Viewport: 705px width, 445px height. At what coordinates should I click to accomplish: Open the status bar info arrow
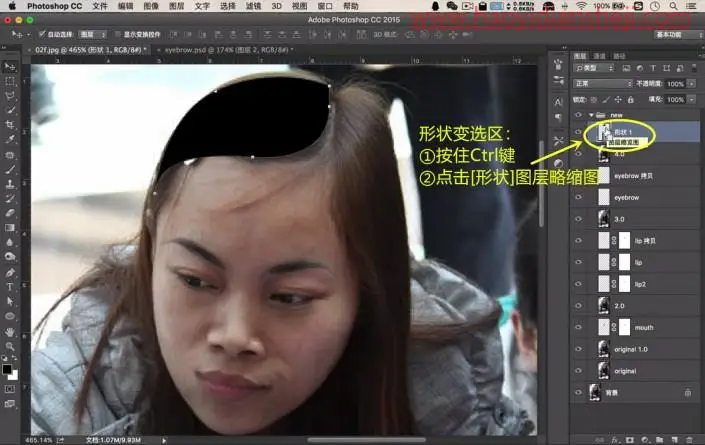[164, 441]
